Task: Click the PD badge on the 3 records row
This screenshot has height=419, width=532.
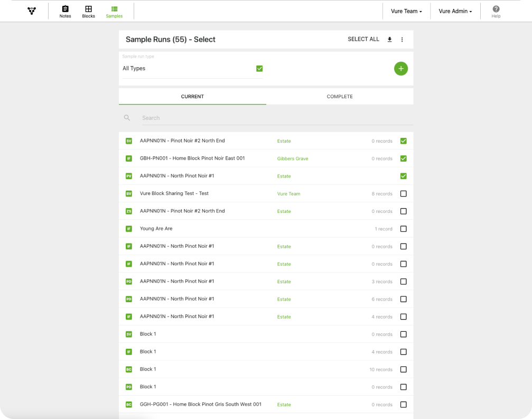Action: tap(129, 282)
